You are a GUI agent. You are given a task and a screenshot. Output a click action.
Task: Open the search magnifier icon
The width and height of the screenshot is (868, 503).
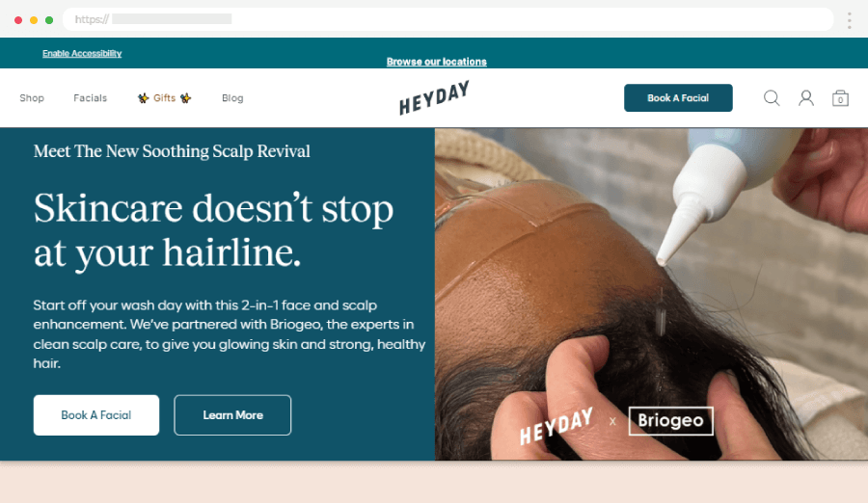click(x=772, y=98)
